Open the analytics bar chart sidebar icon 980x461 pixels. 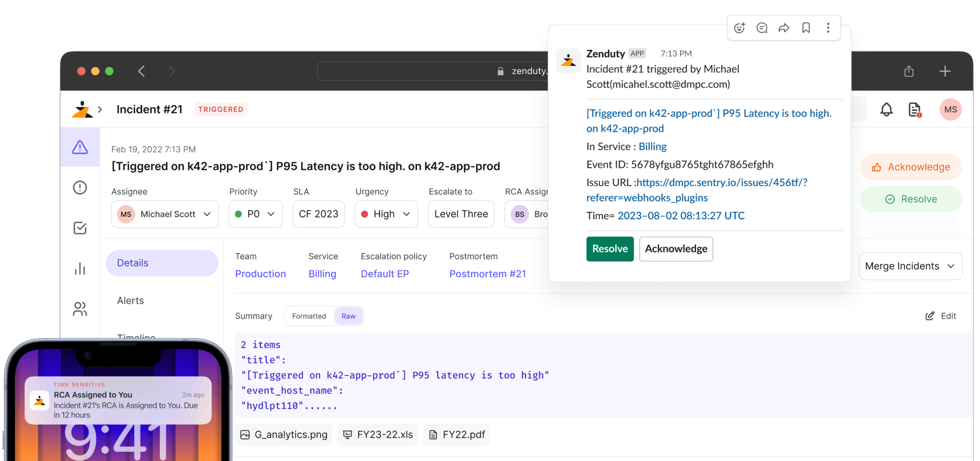click(80, 269)
